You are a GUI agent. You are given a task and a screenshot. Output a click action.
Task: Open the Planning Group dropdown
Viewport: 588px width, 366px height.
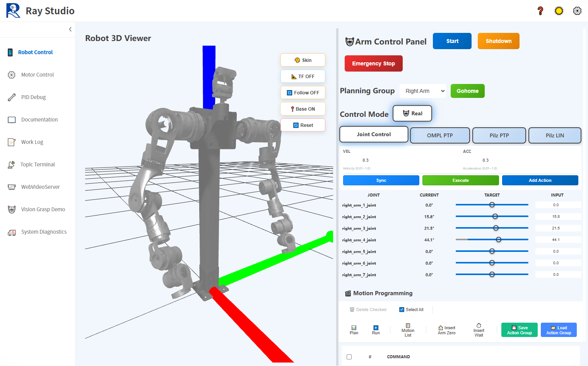pos(423,91)
